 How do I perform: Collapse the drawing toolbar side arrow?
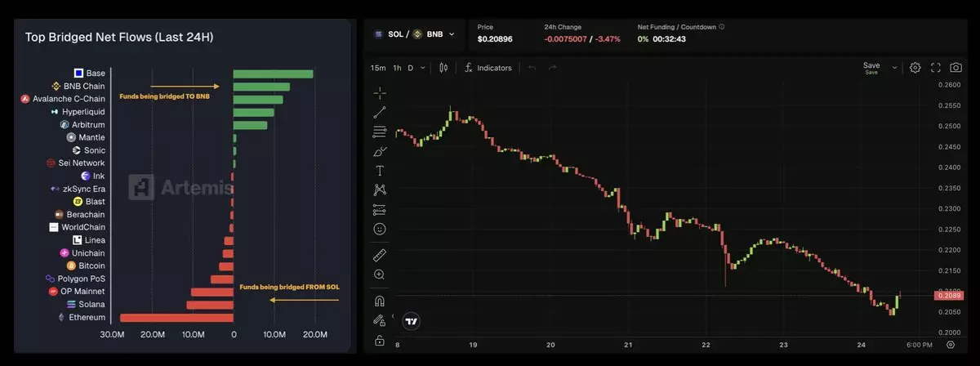coord(394,316)
